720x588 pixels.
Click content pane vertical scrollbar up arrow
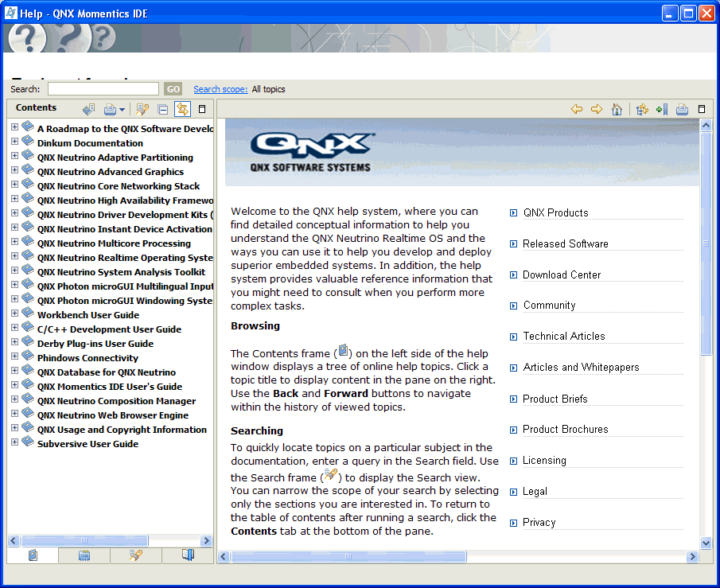coord(706,125)
